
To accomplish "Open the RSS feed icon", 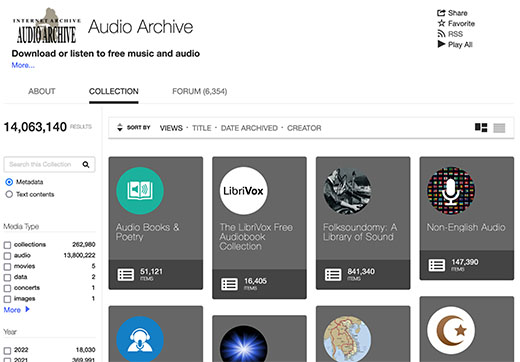I will (x=441, y=34).
